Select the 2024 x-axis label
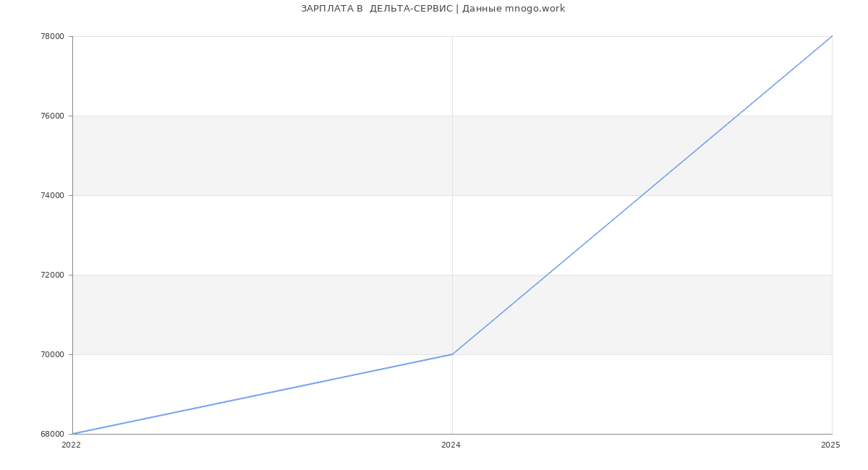The height and width of the screenshot is (470, 868). (x=451, y=445)
